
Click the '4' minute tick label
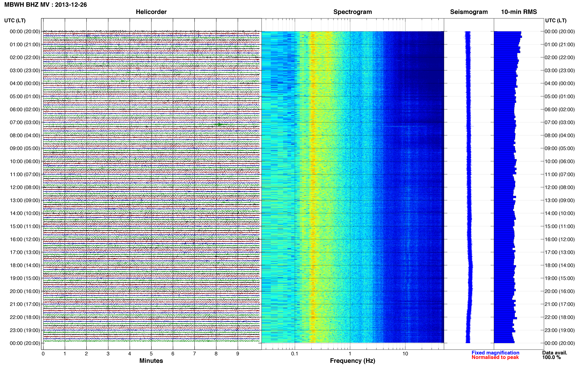pyautogui.click(x=130, y=354)
